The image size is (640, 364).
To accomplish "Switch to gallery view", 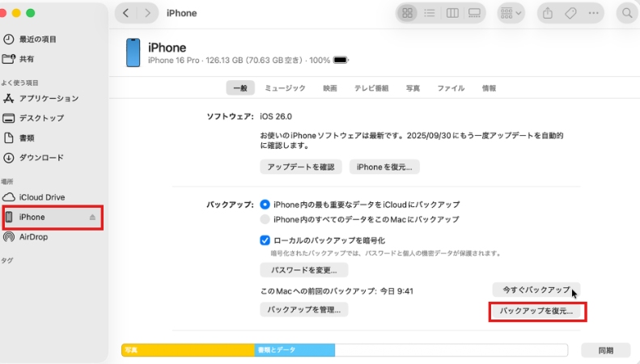I will (x=474, y=13).
